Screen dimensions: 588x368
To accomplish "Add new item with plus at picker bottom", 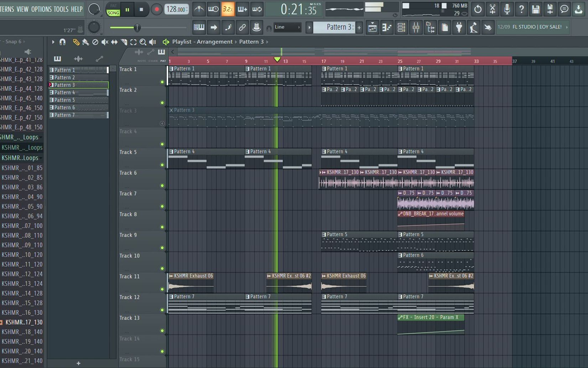I will [x=78, y=363].
